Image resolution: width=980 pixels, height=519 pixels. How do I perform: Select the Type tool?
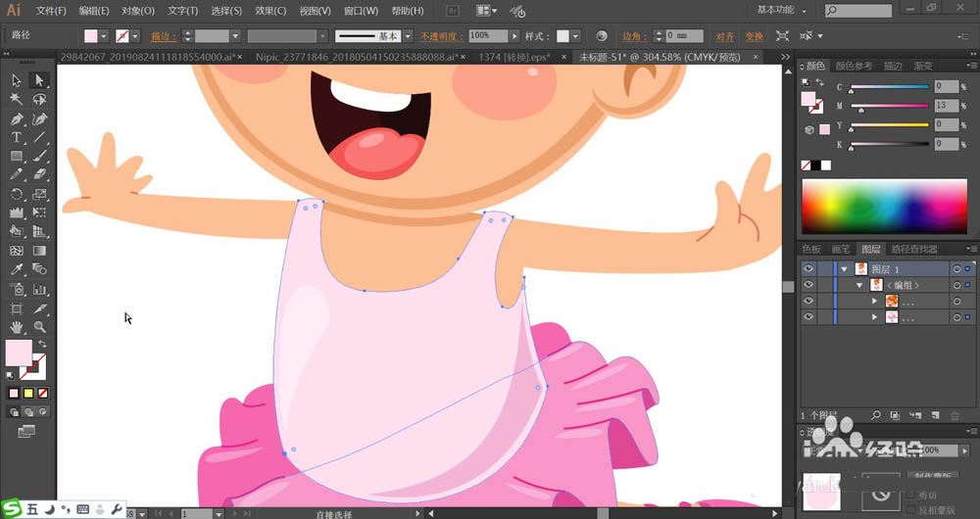17,137
